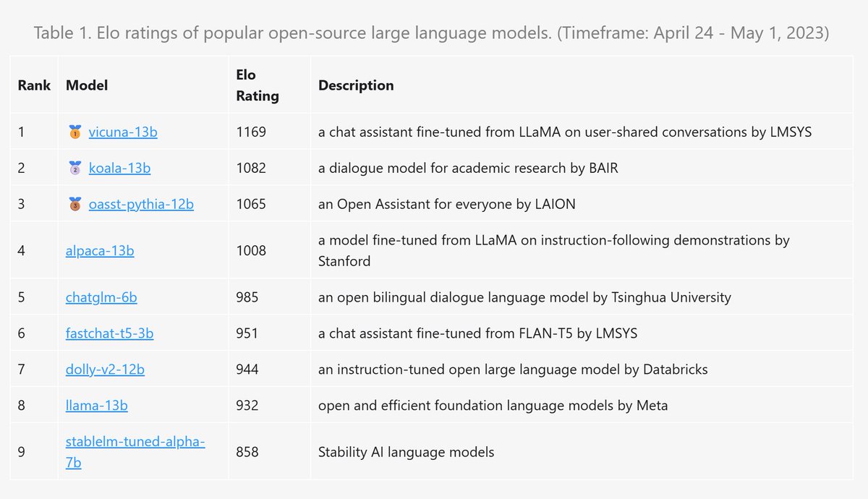The height and width of the screenshot is (499, 868).
Task: Follow the oasst-pythia-12b link
Action: point(141,205)
